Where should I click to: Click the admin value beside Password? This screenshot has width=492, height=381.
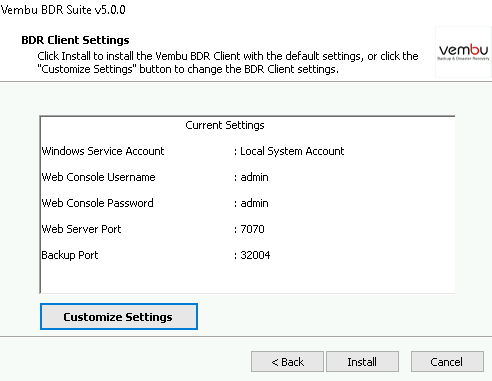coord(254,203)
